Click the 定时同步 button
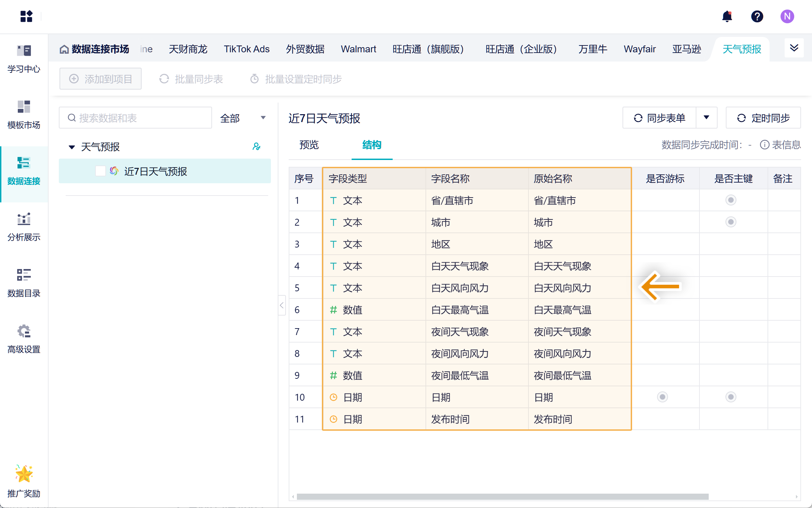812x508 pixels. click(763, 118)
